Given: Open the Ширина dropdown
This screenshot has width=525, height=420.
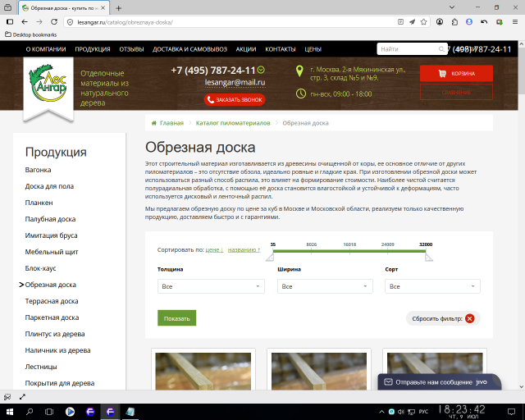Looking at the screenshot, I should 325,286.
